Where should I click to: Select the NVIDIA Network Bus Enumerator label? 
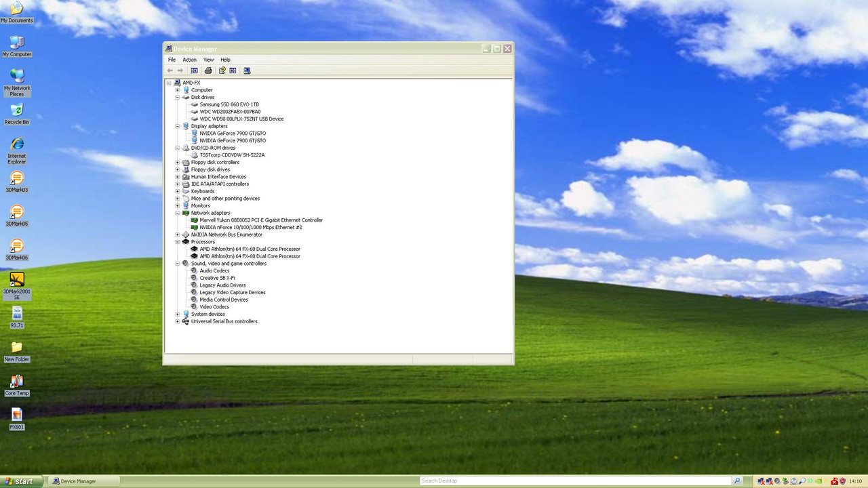(226, 235)
